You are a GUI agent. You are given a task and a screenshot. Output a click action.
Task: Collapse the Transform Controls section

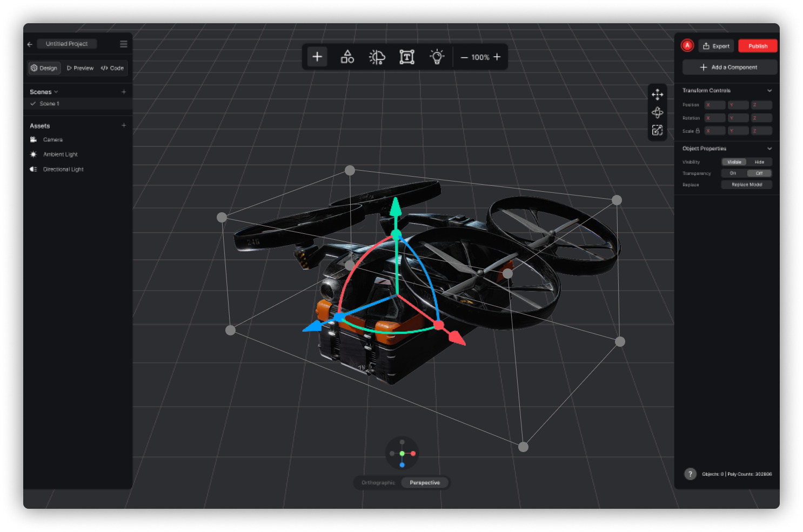(x=769, y=90)
